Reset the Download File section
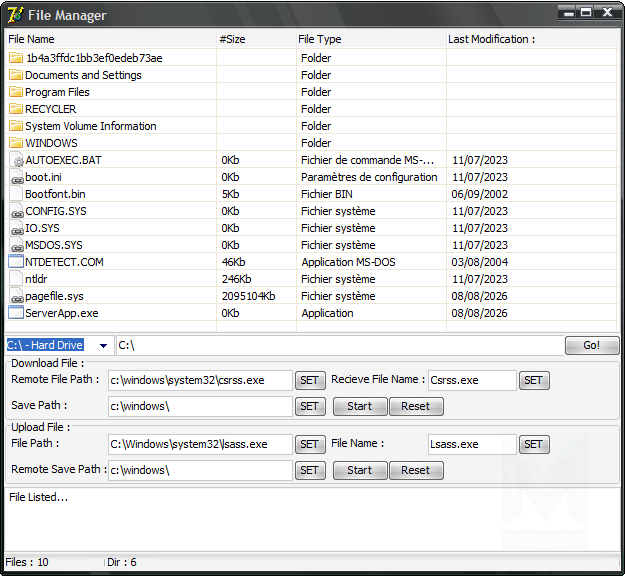Viewport: 625px width, 576px height. click(416, 406)
